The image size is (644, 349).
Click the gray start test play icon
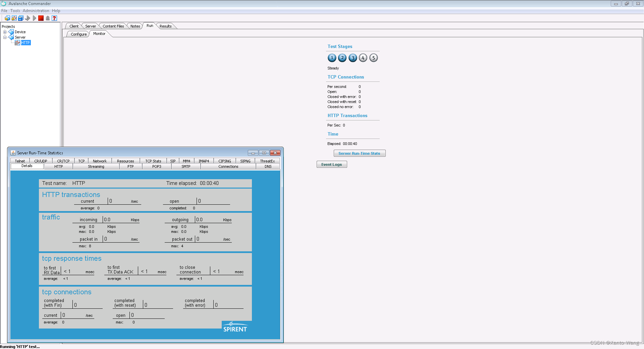click(x=34, y=18)
